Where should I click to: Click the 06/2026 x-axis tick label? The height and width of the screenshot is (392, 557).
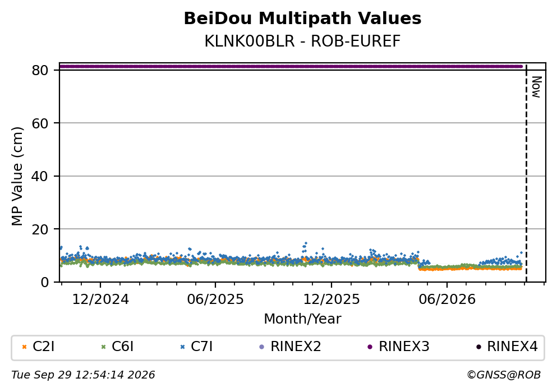tap(447, 299)
